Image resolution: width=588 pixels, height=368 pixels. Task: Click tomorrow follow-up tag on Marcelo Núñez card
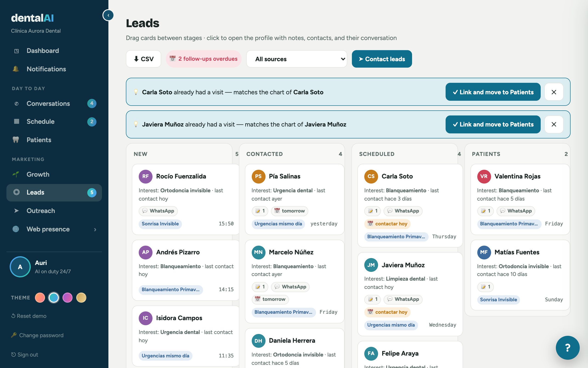(x=270, y=299)
